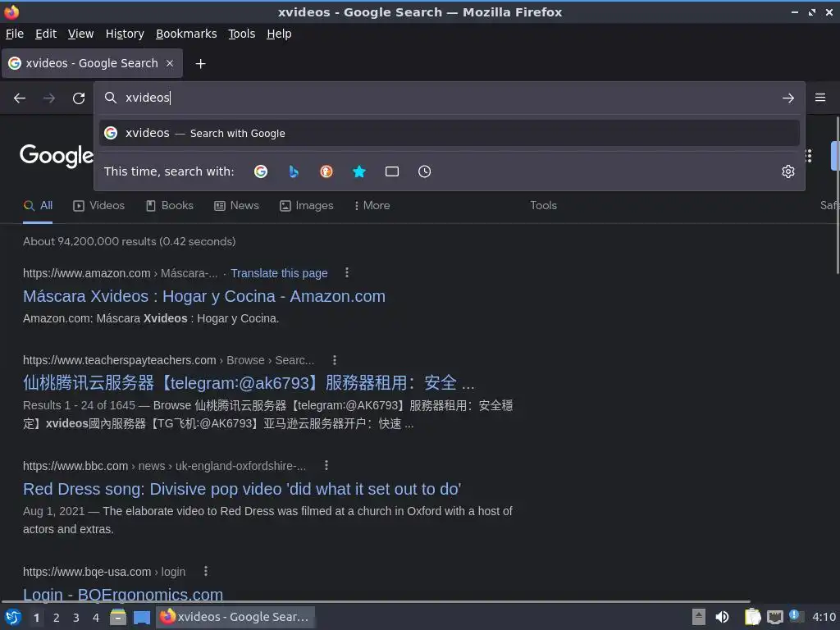Open the Google apps grid icon
Viewport: 840px width, 630px height.
point(808,156)
